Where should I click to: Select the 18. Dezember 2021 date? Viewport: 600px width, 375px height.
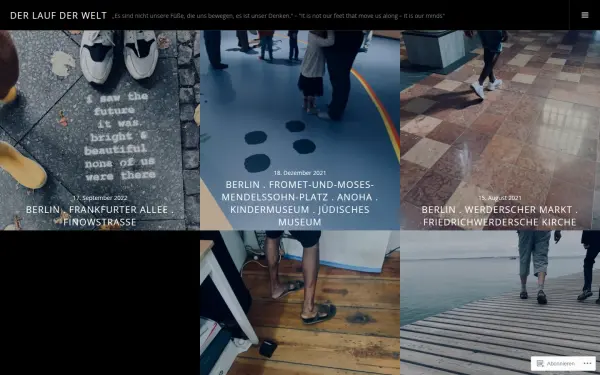300,173
